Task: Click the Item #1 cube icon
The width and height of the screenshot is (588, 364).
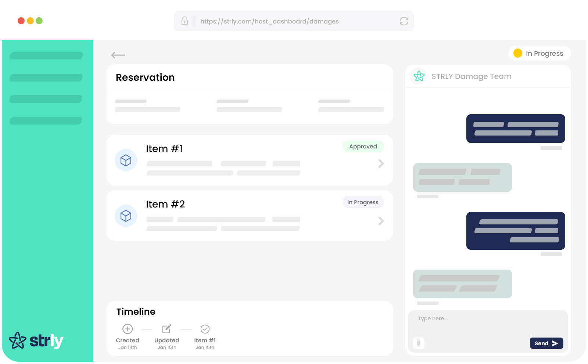Action: point(126,160)
